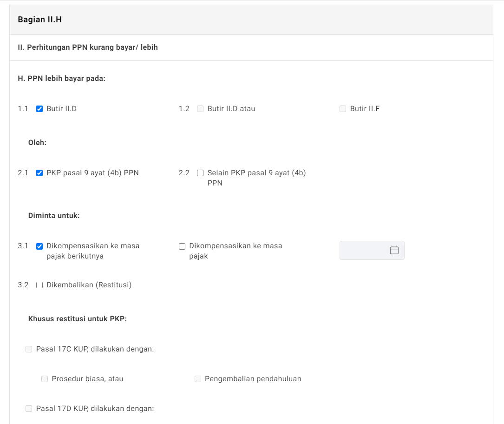Disable 'Dikompensasikan ke masa pajak berikutnya' checkbox

(39, 246)
